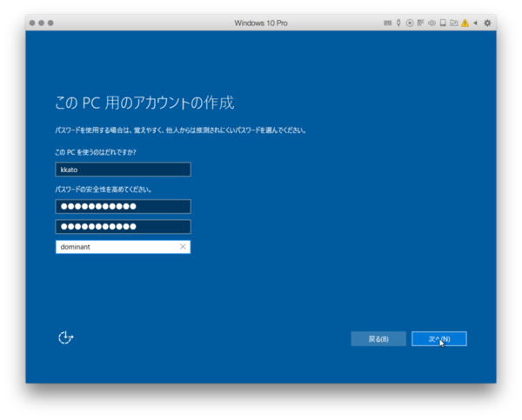Open the shared folders icon
The width and height of the screenshot is (522, 420).
(x=454, y=23)
